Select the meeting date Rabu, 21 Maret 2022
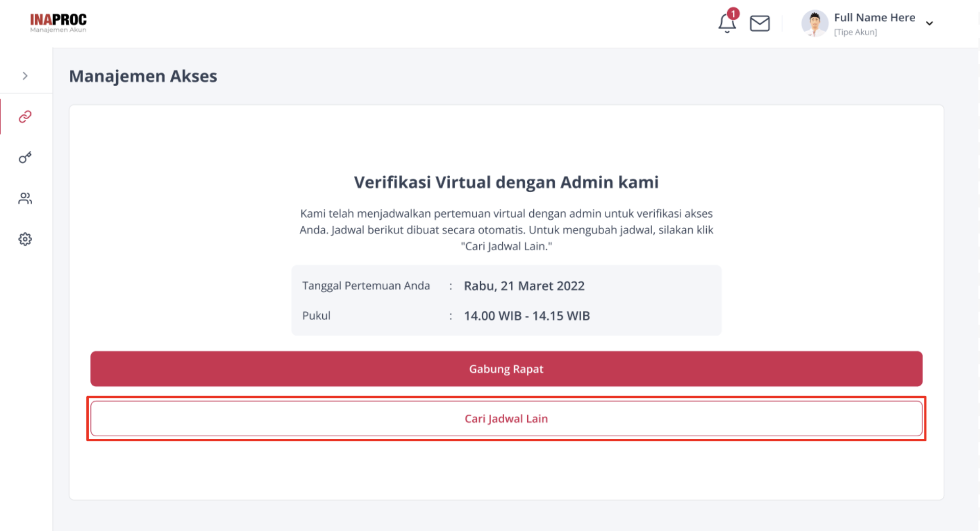Viewport: 980px width, 531px height. point(524,286)
